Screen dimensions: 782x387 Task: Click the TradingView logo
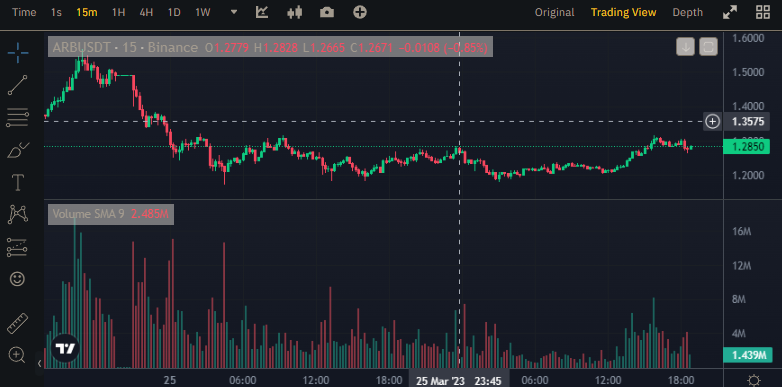65,348
